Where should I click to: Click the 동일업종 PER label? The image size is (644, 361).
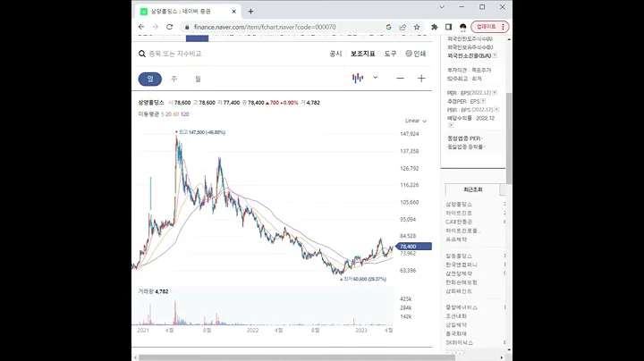(464, 139)
